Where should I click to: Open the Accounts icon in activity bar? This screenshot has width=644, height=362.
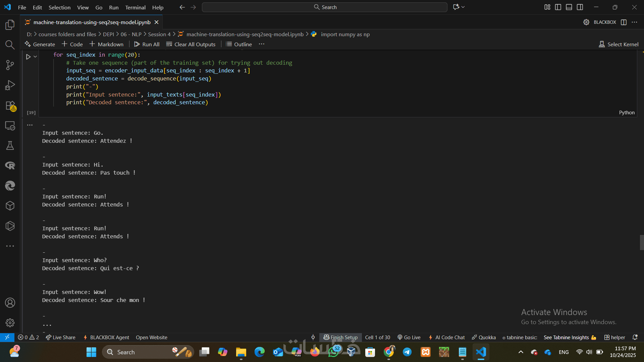click(10, 303)
